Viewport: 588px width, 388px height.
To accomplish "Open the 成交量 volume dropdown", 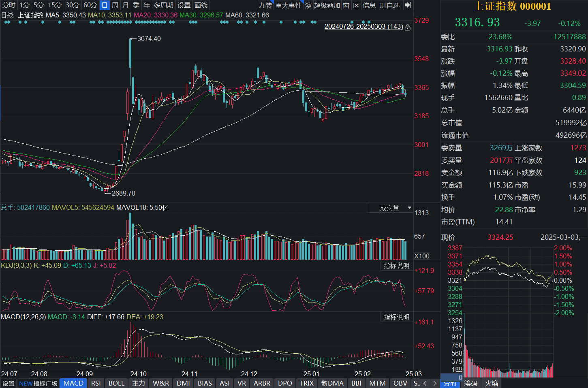I will (x=390, y=208).
